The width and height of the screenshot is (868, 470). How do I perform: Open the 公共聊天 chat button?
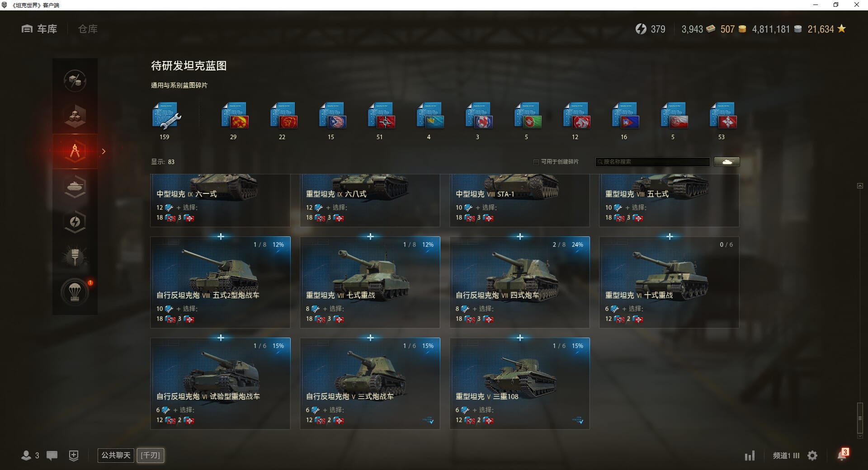click(116, 455)
